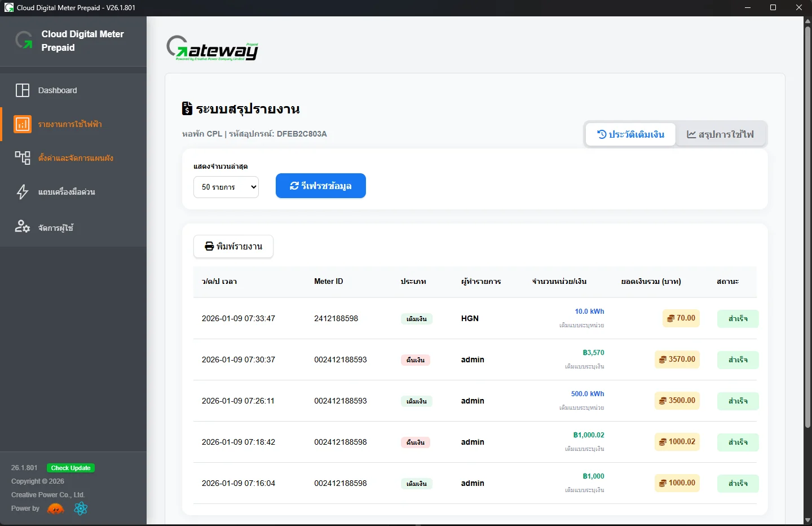Click the orange mascot icon beside Power by
This screenshot has width=812, height=526.
coord(56,509)
